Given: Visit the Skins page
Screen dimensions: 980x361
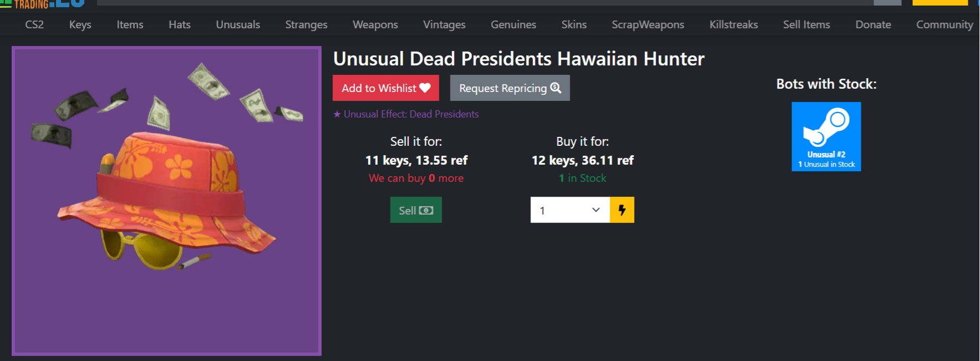Looking at the screenshot, I should 573,24.
